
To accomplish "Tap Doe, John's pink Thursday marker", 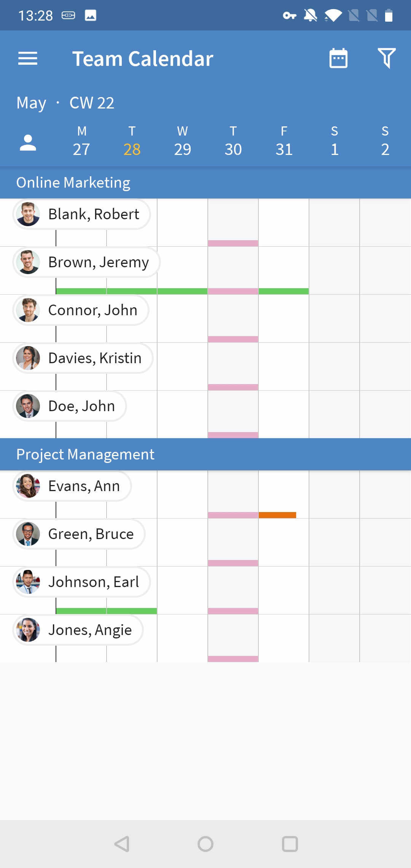I will pyautogui.click(x=233, y=435).
